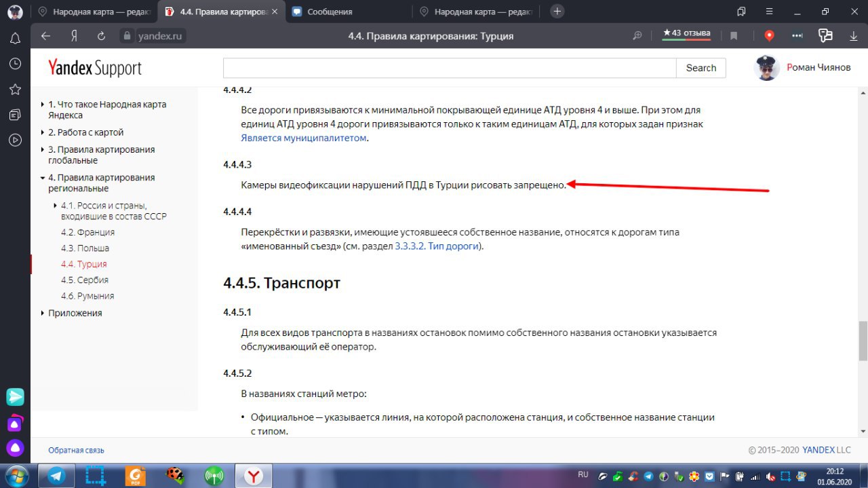
Task: Click the profile avatar at the top-left corner
Action: click(x=15, y=12)
